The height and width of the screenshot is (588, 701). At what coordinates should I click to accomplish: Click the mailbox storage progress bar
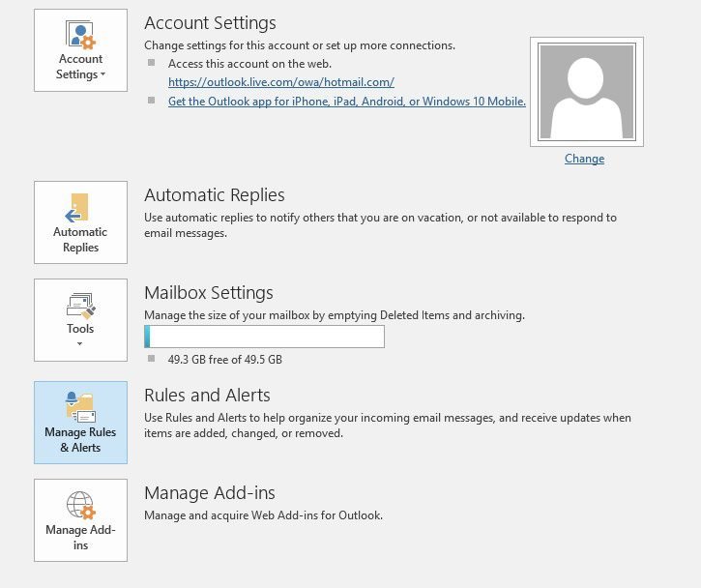tap(264, 337)
